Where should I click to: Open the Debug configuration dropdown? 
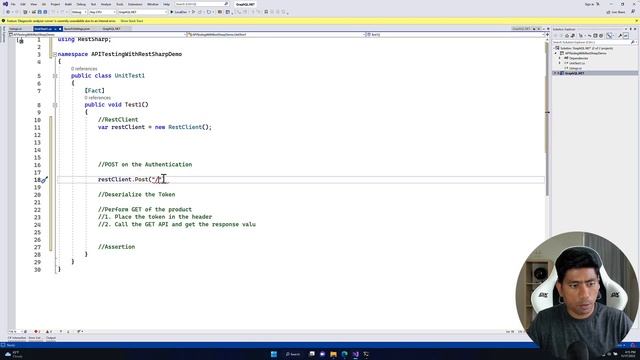(79, 12)
